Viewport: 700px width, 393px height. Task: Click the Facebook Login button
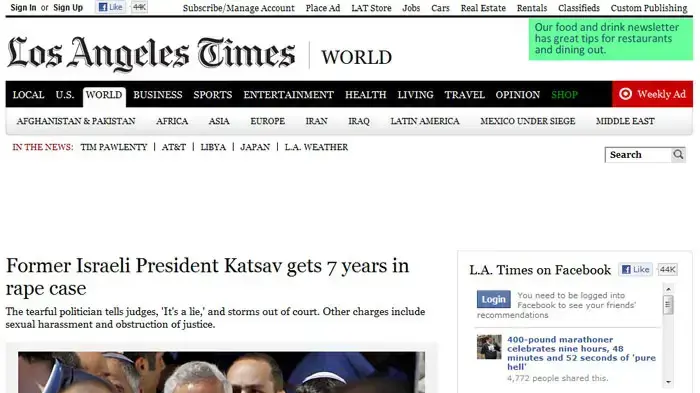tap(493, 299)
